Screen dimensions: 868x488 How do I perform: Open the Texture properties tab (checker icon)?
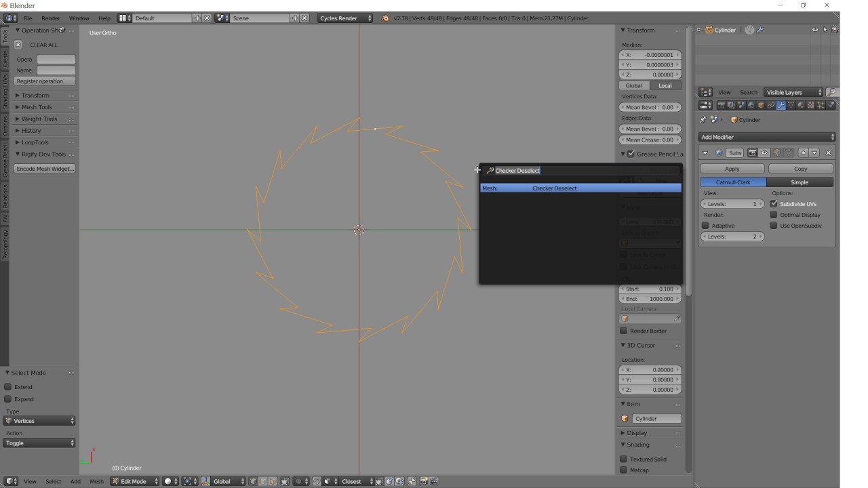click(x=810, y=105)
